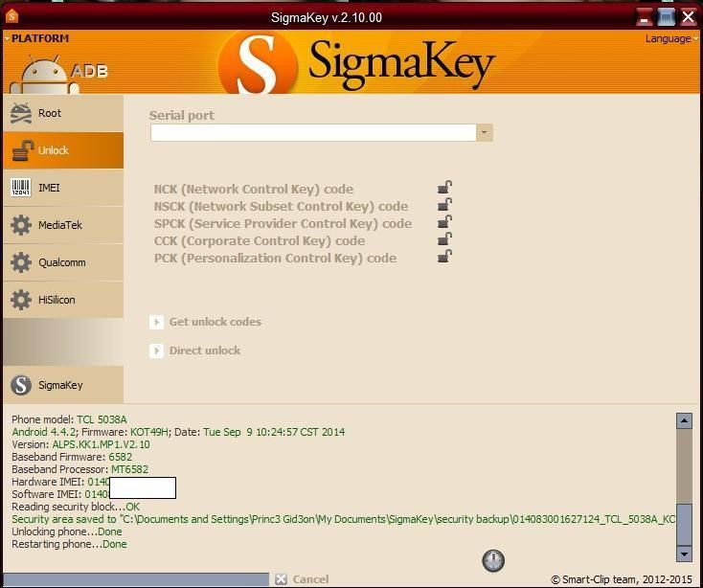The image size is (703, 588).
Task: Toggle the NCK code lock icon
Action: [x=443, y=189]
